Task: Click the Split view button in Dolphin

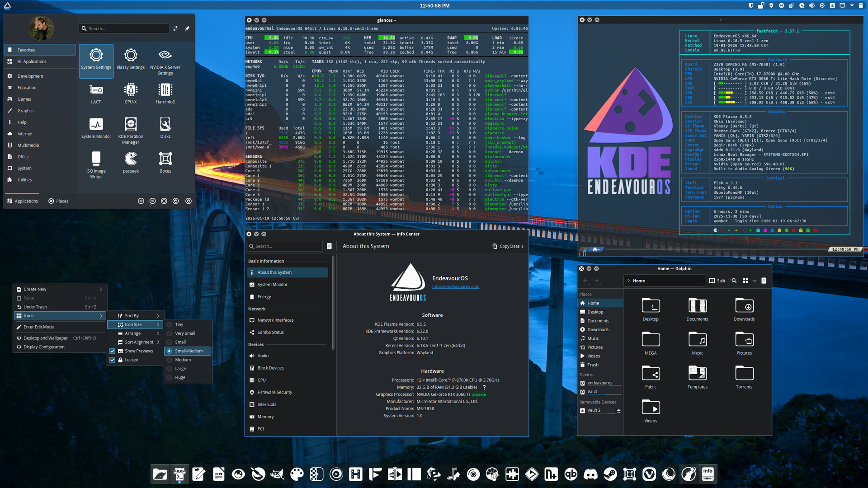Action: click(x=717, y=281)
